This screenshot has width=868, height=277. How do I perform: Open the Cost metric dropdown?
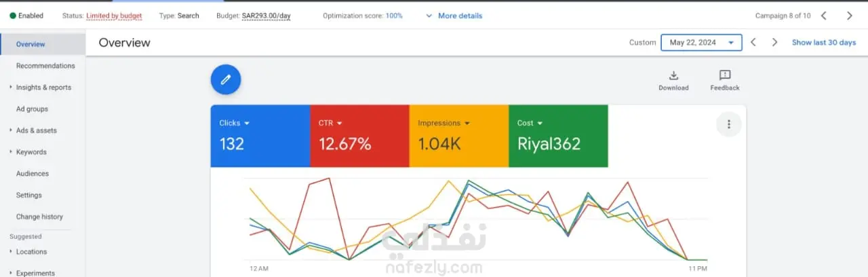pyautogui.click(x=530, y=124)
